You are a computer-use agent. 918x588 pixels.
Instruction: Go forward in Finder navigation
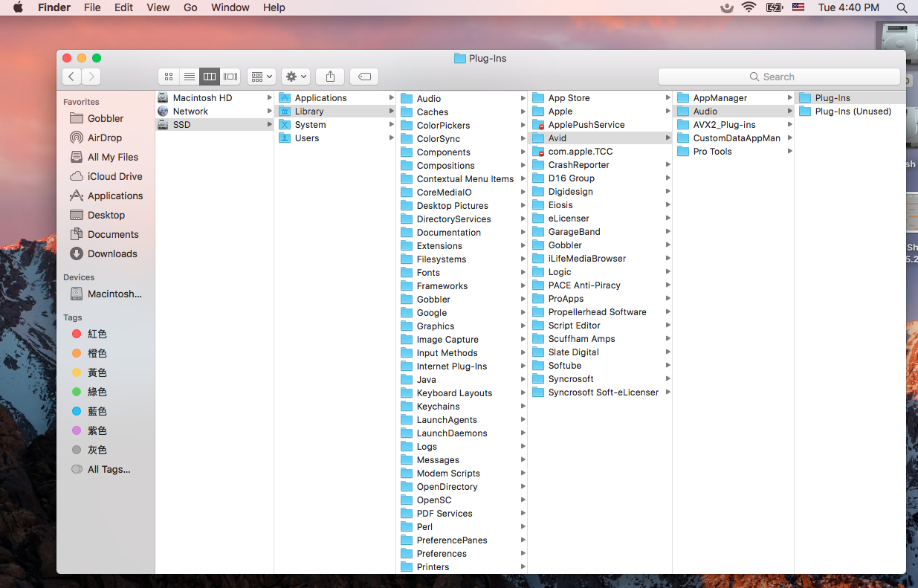pos(91,77)
